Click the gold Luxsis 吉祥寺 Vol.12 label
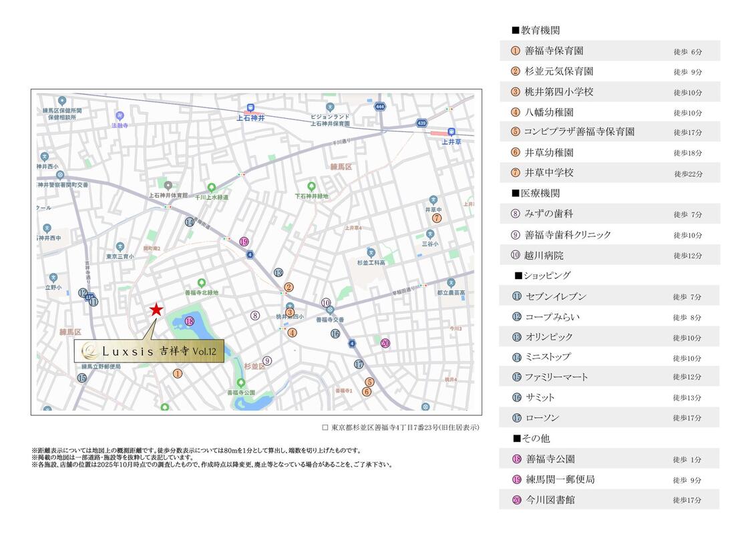Viewport: 756px width, 534px height. click(149, 350)
